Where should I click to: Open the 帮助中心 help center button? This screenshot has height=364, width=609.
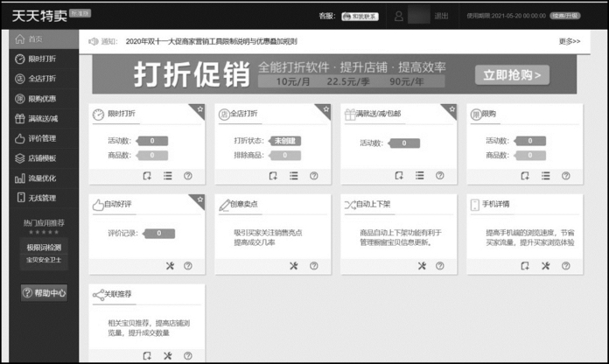[x=44, y=293]
